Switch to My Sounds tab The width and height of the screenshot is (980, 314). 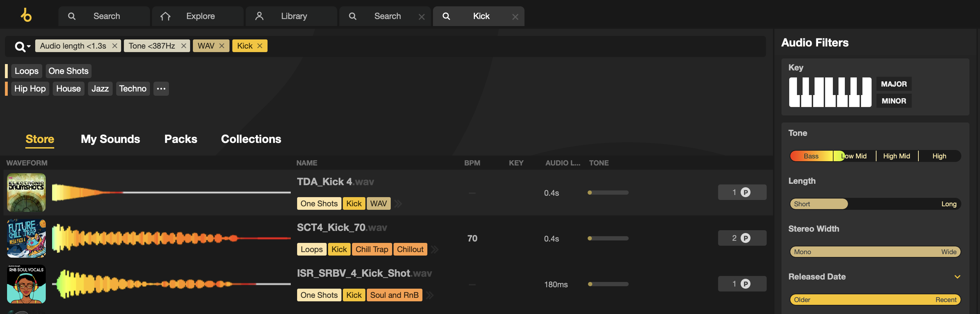tap(110, 139)
